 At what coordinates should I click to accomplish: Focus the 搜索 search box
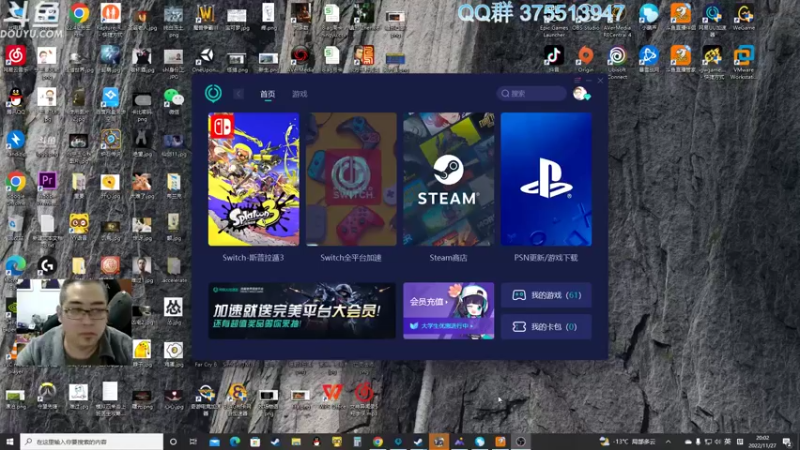click(x=531, y=93)
